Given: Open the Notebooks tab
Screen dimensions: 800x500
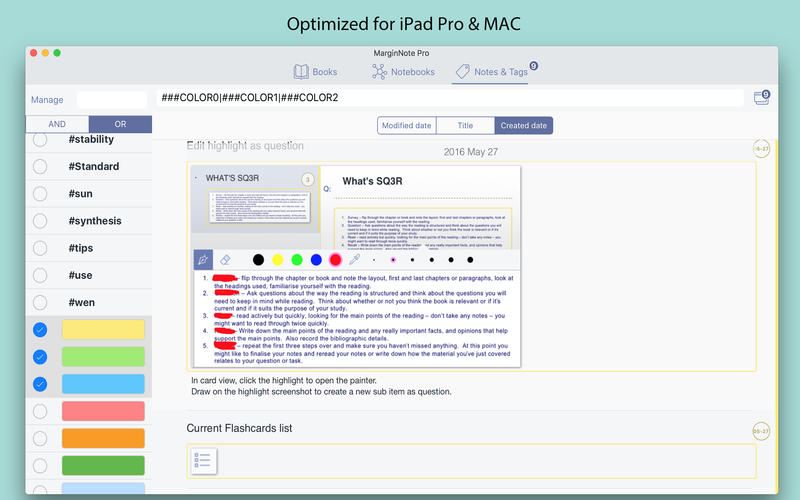Looking at the screenshot, I should 403,72.
